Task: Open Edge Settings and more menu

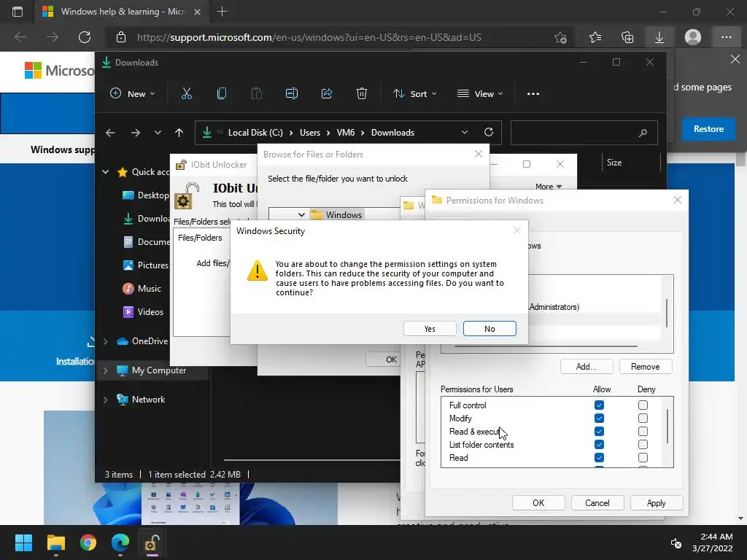Action: (726, 37)
